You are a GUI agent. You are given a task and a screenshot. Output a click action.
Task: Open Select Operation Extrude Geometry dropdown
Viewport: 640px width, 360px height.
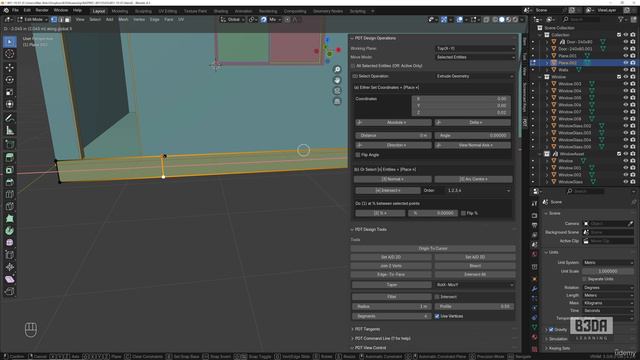click(x=475, y=76)
